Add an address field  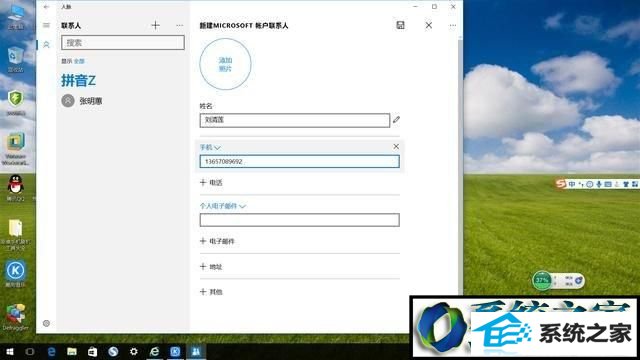(x=211, y=267)
